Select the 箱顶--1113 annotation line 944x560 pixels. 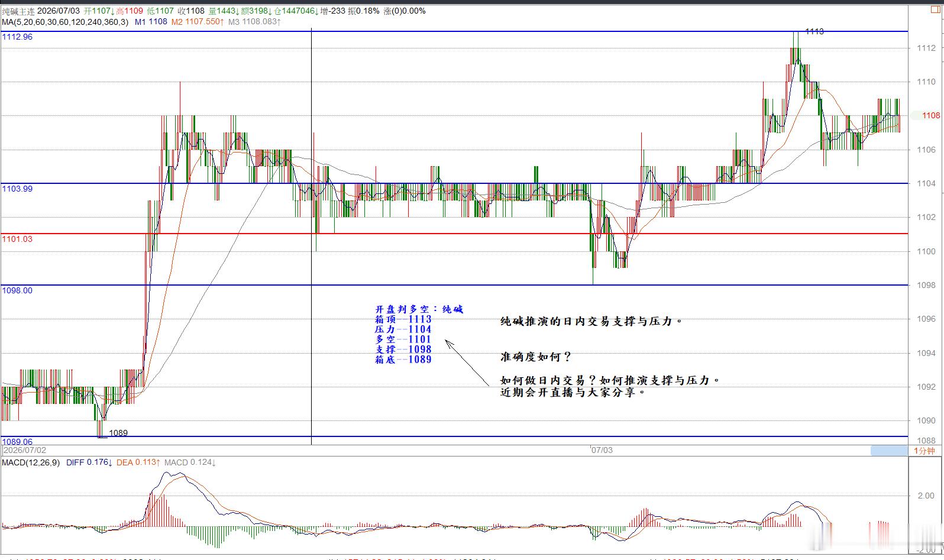point(403,319)
